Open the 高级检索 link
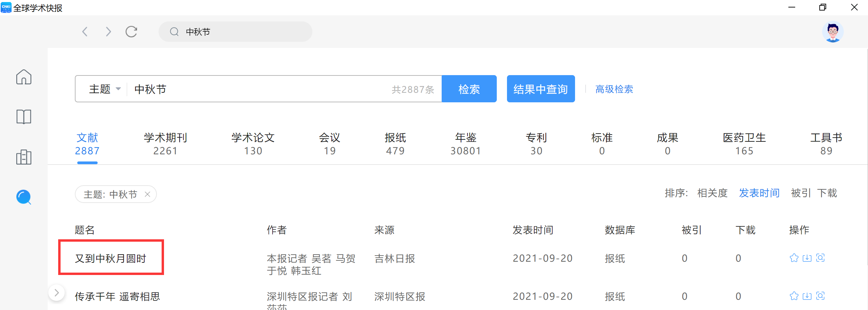 click(614, 89)
